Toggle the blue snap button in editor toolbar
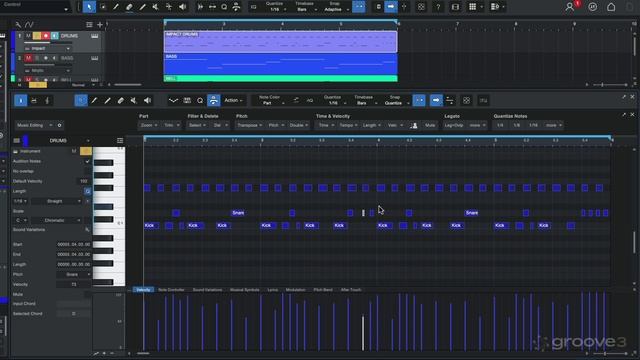The image size is (640, 360). [x=419, y=100]
